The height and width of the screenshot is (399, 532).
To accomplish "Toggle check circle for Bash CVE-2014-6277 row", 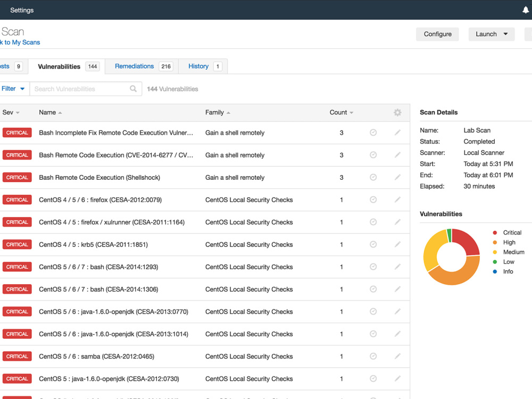I will tap(373, 155).
